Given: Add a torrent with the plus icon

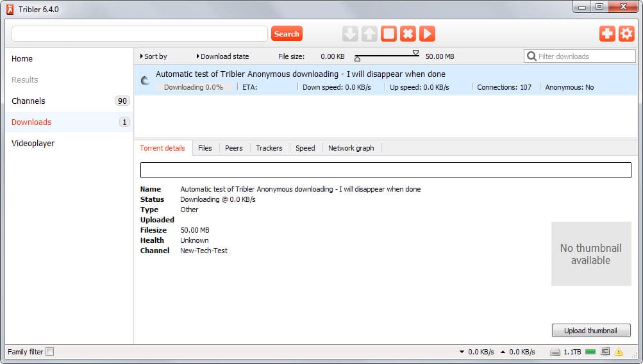Looking at the screenshot, I should coord(607,33).
